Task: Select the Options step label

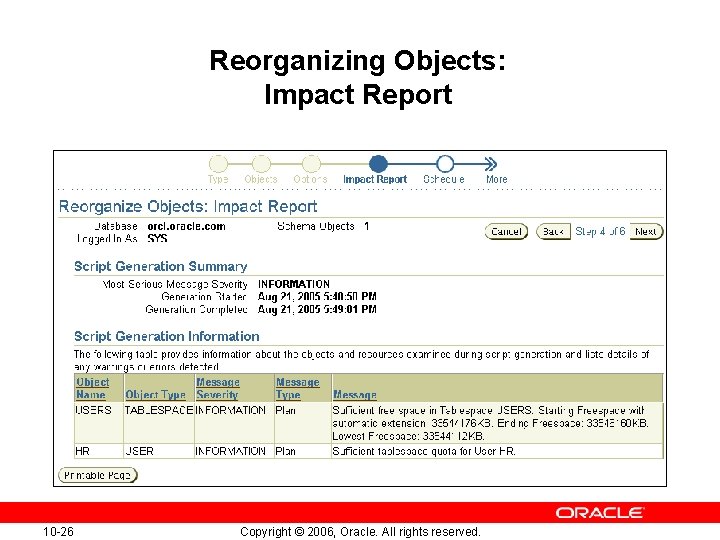Action: (310, 179)
